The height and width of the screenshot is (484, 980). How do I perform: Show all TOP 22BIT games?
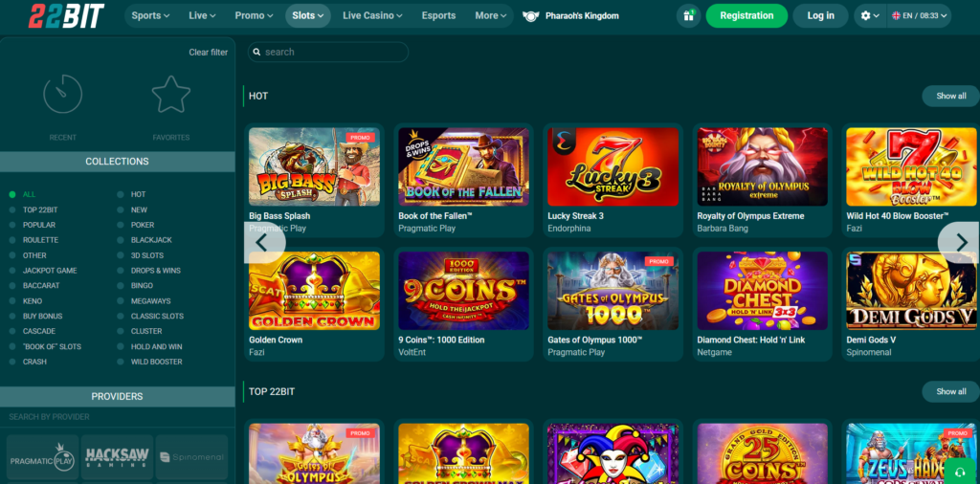(x=950, y=391)
